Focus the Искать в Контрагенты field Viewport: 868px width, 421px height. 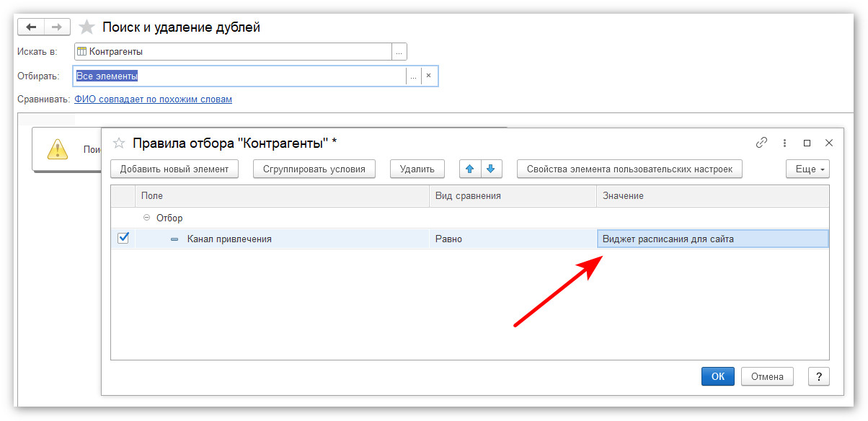click(233, 52)
